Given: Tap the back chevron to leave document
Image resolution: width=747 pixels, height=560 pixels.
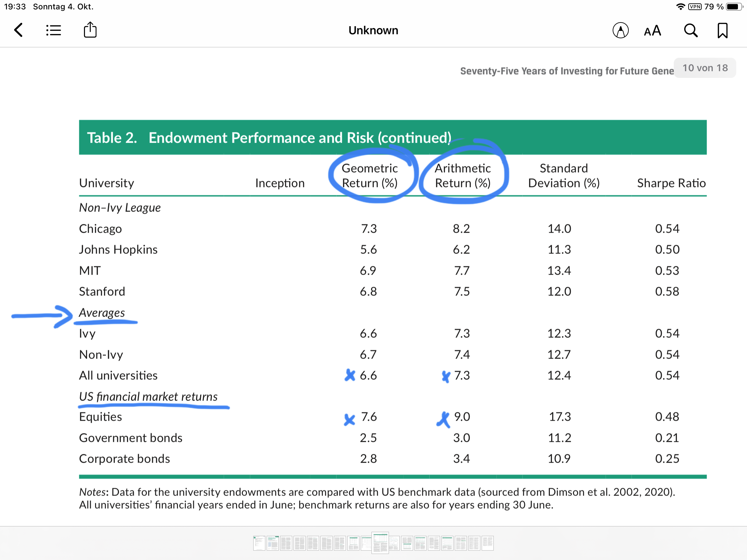Looking at the screenshot, I should click(18, 30).
